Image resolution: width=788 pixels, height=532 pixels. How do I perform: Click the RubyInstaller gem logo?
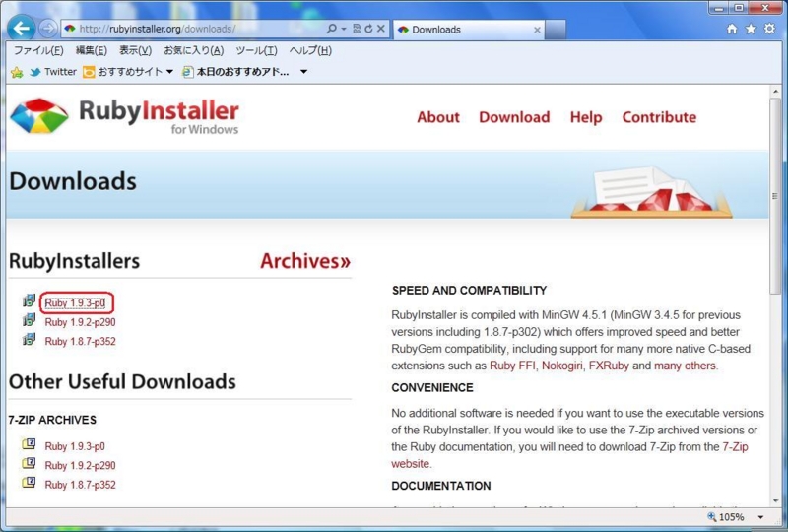[39, 115]
